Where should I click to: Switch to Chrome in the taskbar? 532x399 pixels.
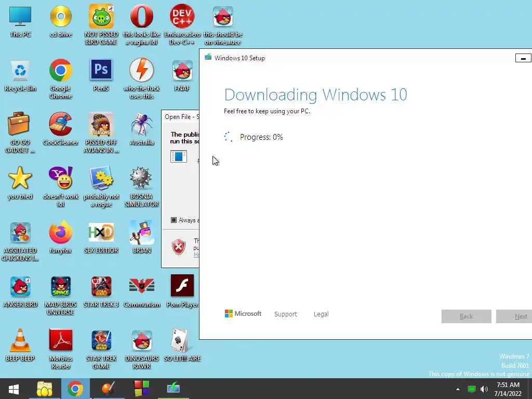pyautogui.click(x=75, y=389)
